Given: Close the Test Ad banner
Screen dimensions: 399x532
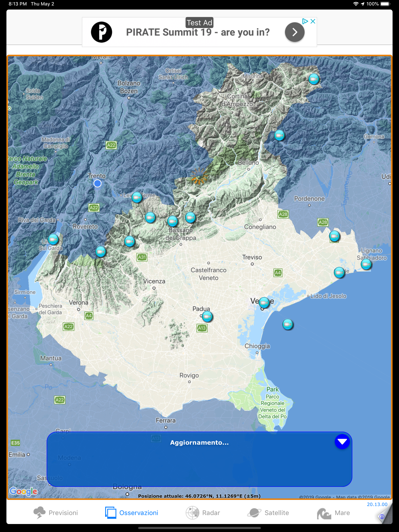Looking at the screenshot, I should click(x=313, y=21).
